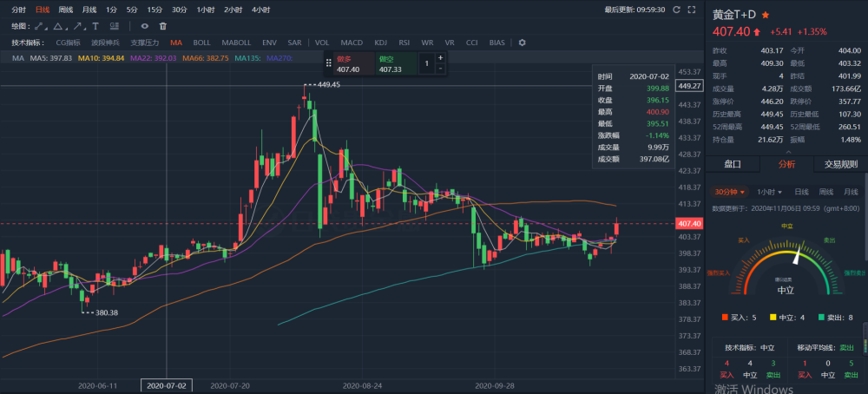Show the VOL sub-indicator
Screen dimensions: 868x394
click(x=322, y=43)
